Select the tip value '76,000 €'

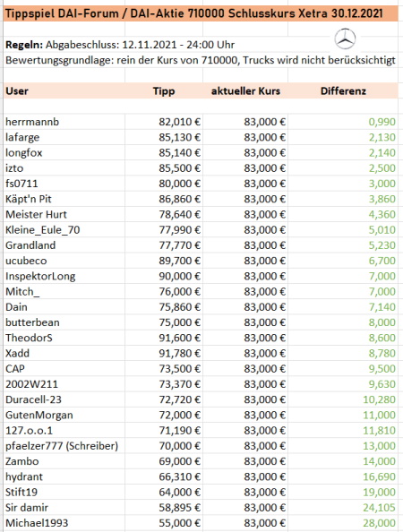[x=179, y=292]
